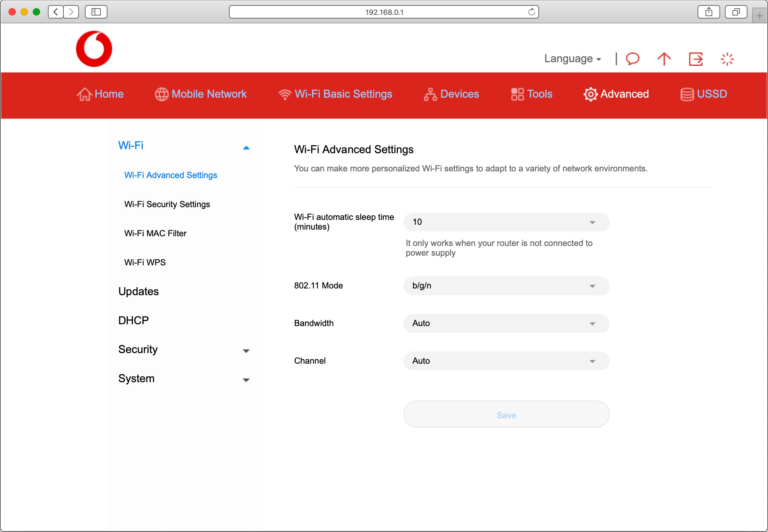Collapse the Wi-Fi section
The height and width of the screenshot is (532, 768).
[x=246, y=147]
